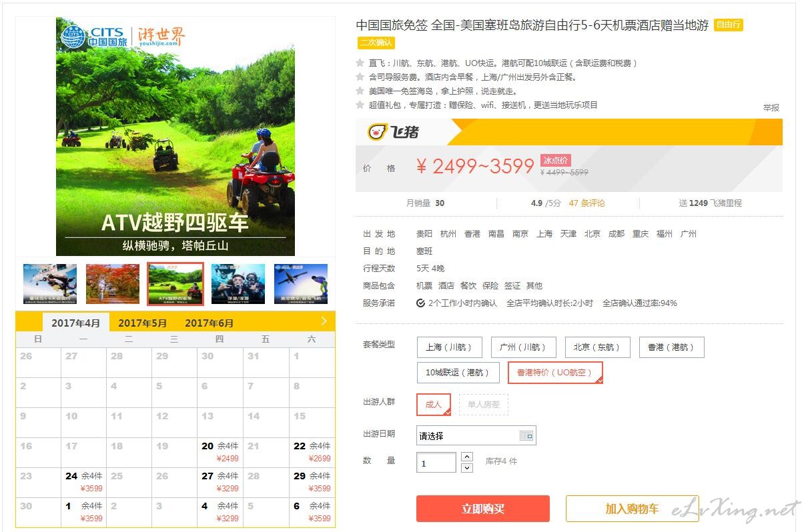The width and height of the screenshot is (808, 532).
Task: Focus the quantity input field
Action: click(x=436, y=463)
